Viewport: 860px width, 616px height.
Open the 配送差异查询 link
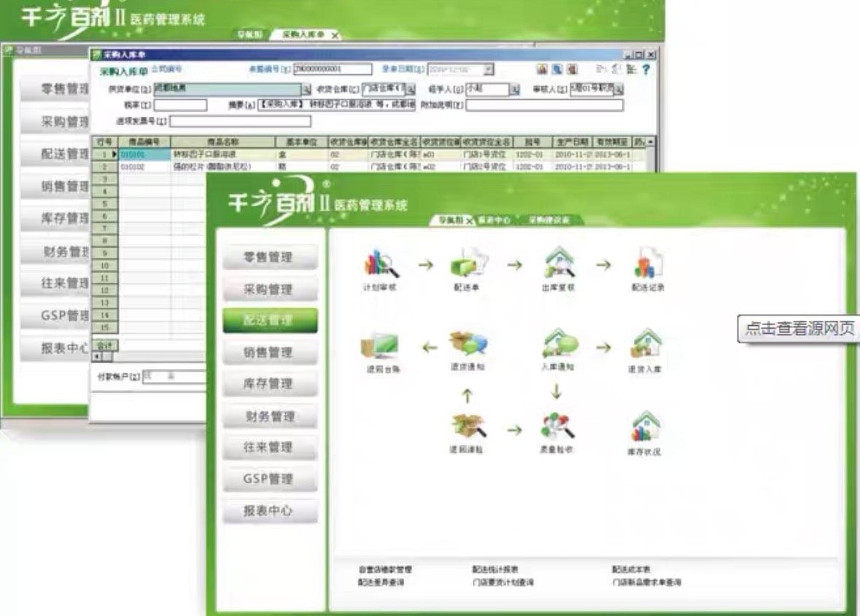[381, 582]
